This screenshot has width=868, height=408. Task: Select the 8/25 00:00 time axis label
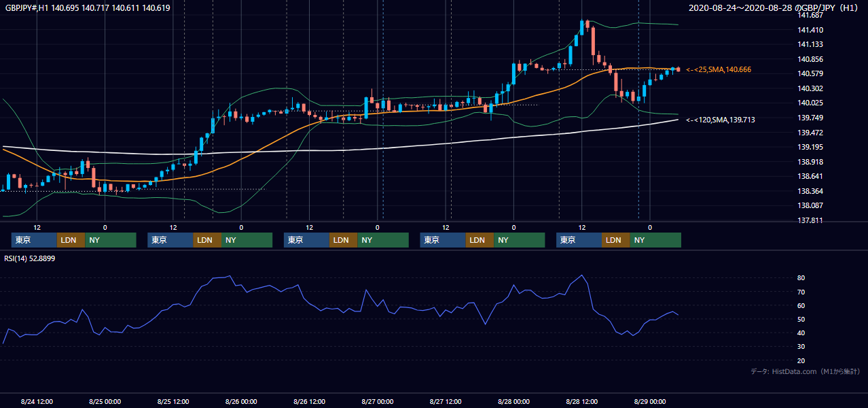coord(105,401)
